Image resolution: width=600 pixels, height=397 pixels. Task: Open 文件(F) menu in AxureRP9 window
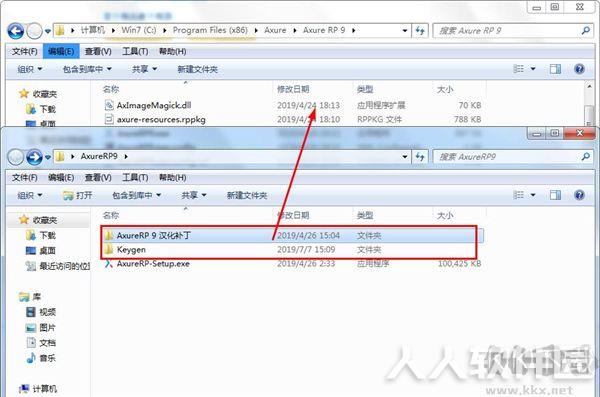24,177
